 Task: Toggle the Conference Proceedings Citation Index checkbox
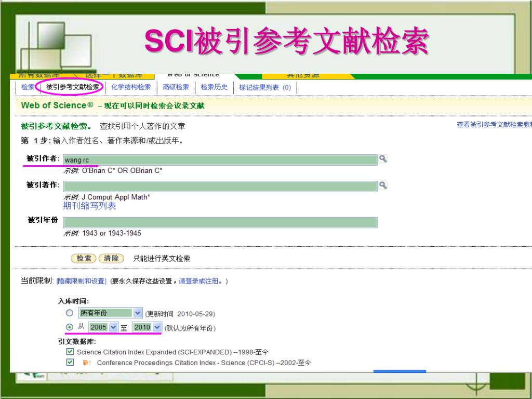70,362
